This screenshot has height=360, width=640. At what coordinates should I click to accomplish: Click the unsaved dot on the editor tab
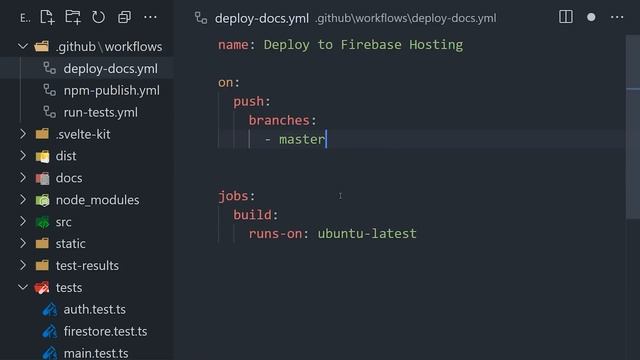pyautogui.click(x=591, y=17)
